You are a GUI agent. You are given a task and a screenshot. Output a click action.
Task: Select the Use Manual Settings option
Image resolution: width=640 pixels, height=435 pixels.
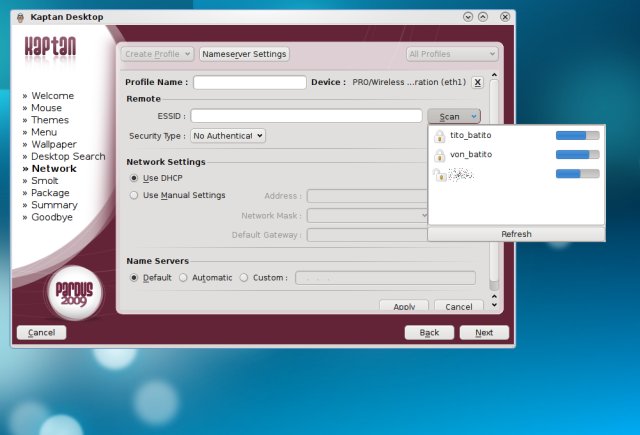click(x=135, y=195)
